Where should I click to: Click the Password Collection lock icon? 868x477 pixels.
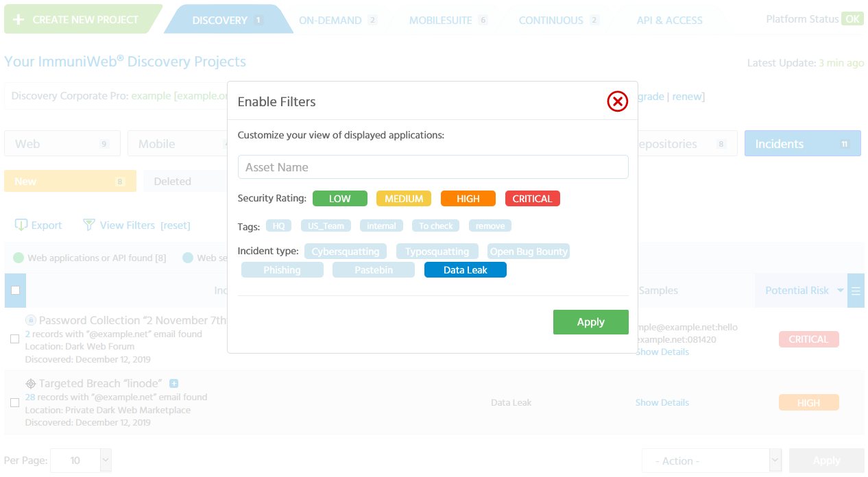click(x=30, y=320)
